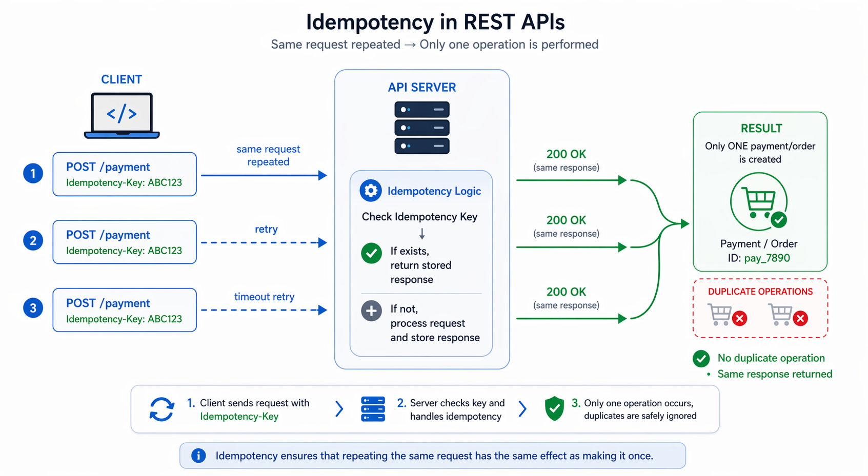
Task: Click the blue circle numbered 1
Action: coord(33,173)
